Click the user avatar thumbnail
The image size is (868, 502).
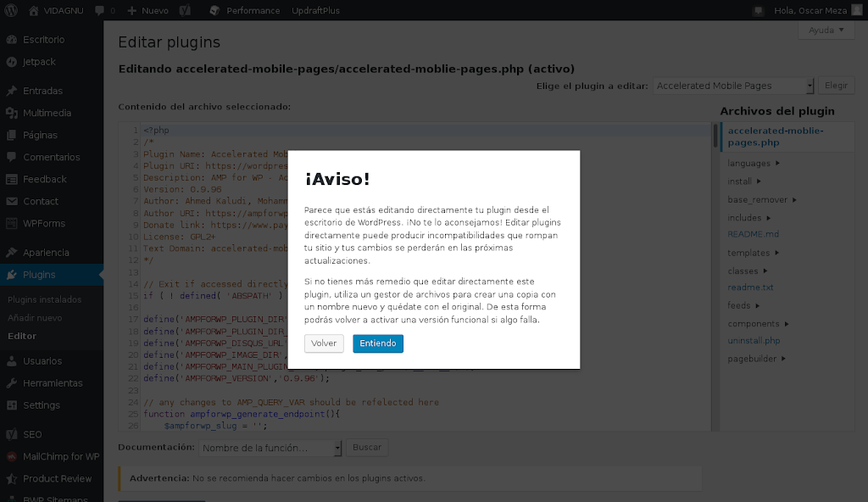857,10
